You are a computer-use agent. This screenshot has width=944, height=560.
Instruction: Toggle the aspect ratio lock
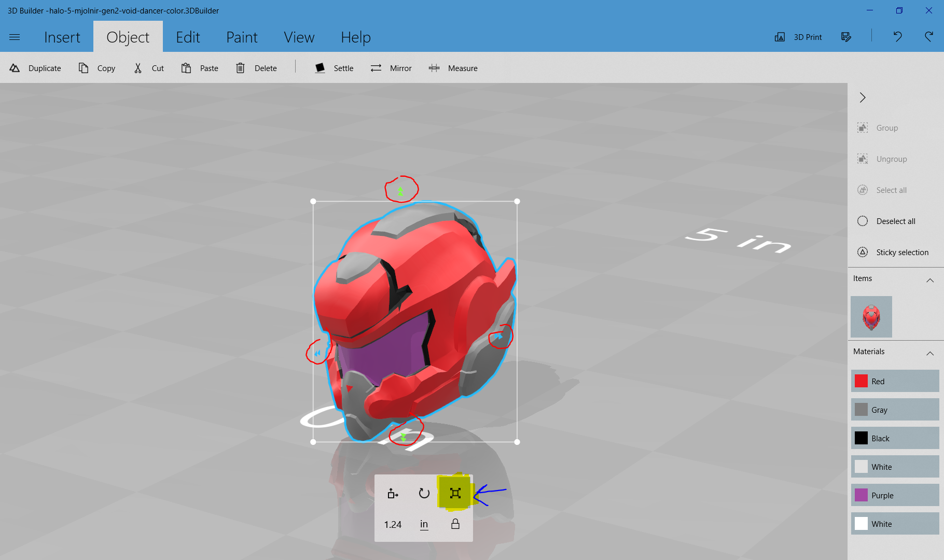(x=455, y=524)
